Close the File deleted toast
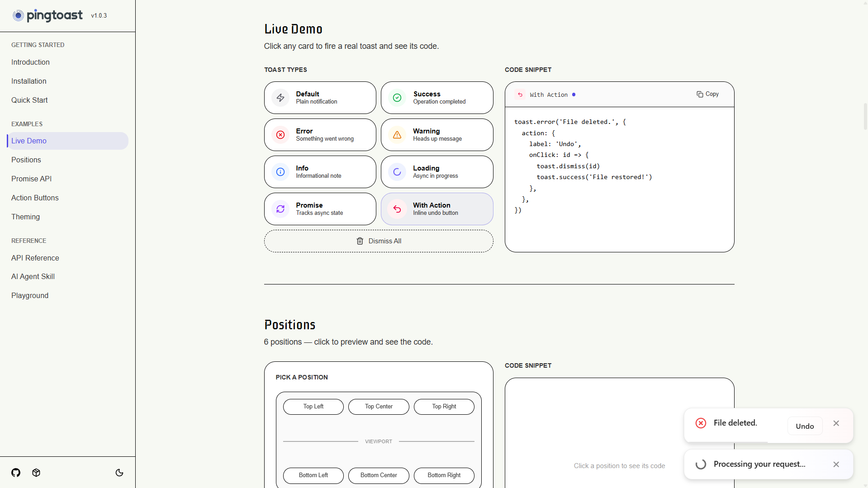This screenshot has height=488, width=868. click(x=836, y=423)
